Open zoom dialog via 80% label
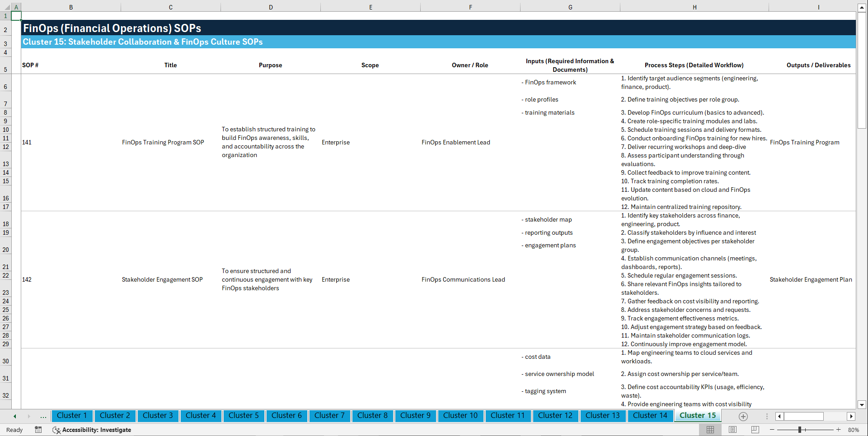Image resolution: width=868 pixels, height=436 pixels. (854, 430)
